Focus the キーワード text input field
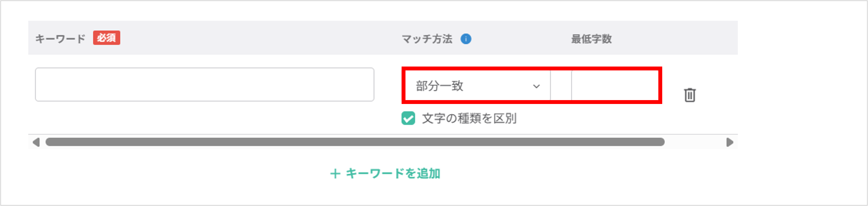Viewport: 868px width, 206px height. click(204, 85)
